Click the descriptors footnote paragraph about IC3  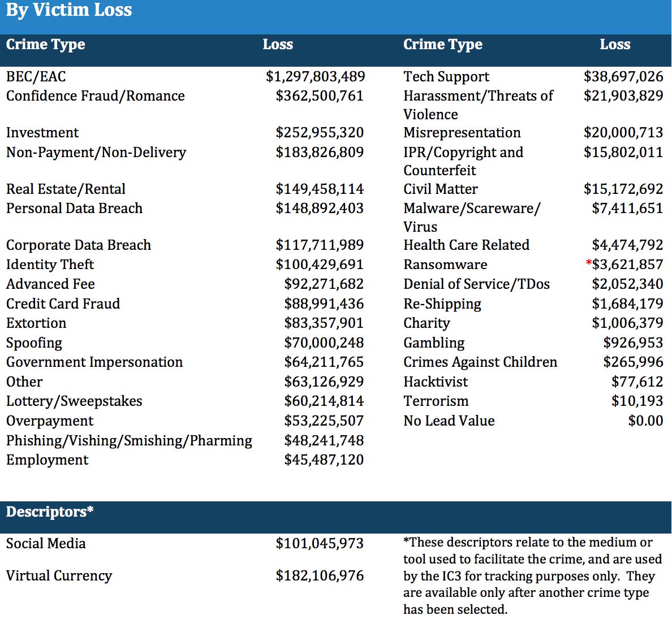point(532,575)
